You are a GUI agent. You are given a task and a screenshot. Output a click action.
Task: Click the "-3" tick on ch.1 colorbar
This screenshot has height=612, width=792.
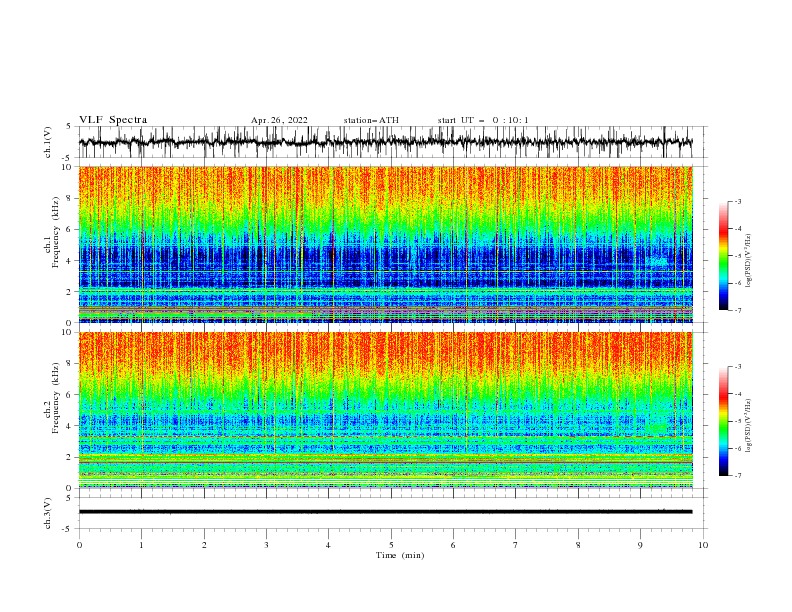point(738,201)
